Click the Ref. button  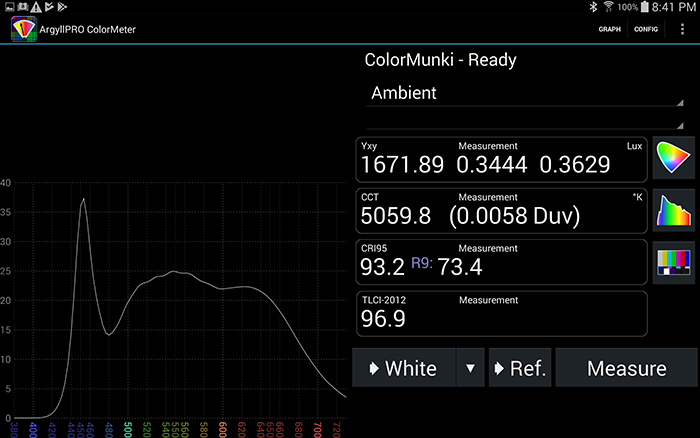pyautogui.click(x=519, y=368)
